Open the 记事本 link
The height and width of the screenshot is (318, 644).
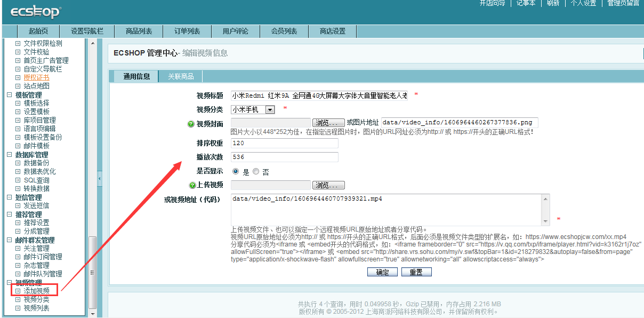click(526, 3)
